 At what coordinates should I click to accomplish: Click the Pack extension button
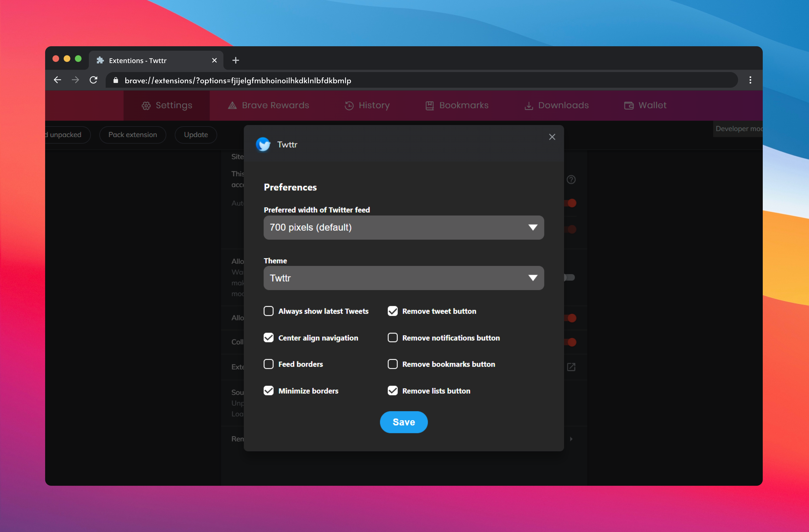133,135
